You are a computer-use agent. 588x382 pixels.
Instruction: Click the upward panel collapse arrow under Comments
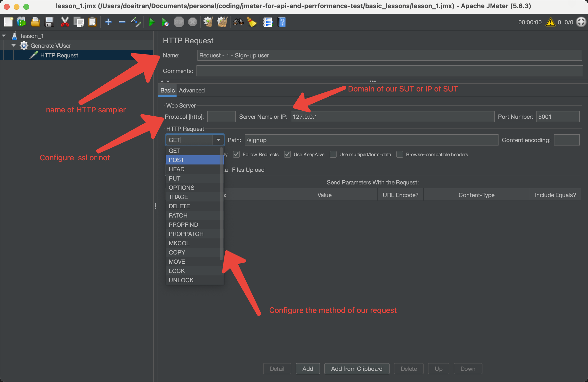(x=162, y=81)
